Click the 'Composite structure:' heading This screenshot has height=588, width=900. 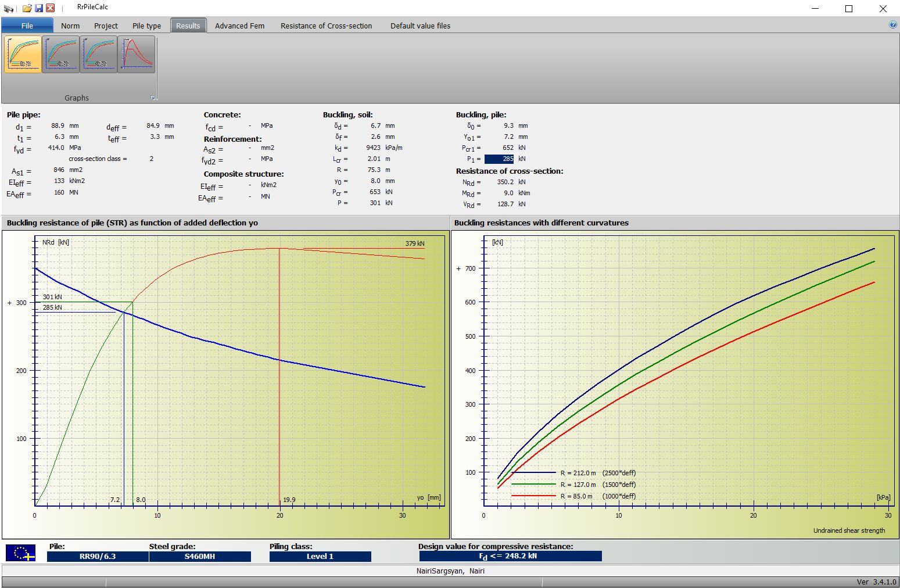click(243, 174)
